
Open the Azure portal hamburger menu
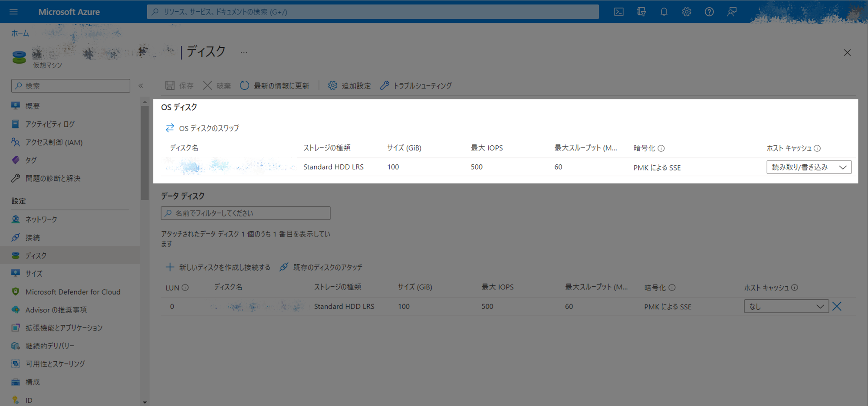click(13, 12)
